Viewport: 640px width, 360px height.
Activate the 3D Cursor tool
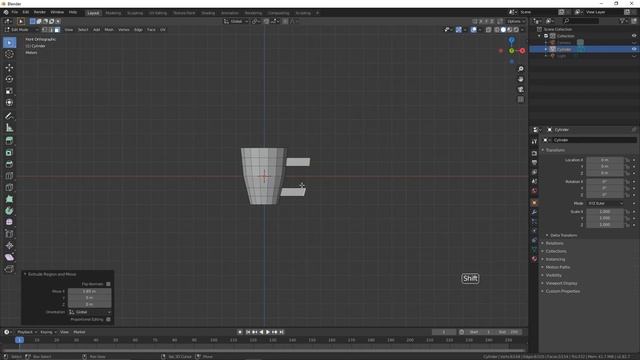pos(9,54)
